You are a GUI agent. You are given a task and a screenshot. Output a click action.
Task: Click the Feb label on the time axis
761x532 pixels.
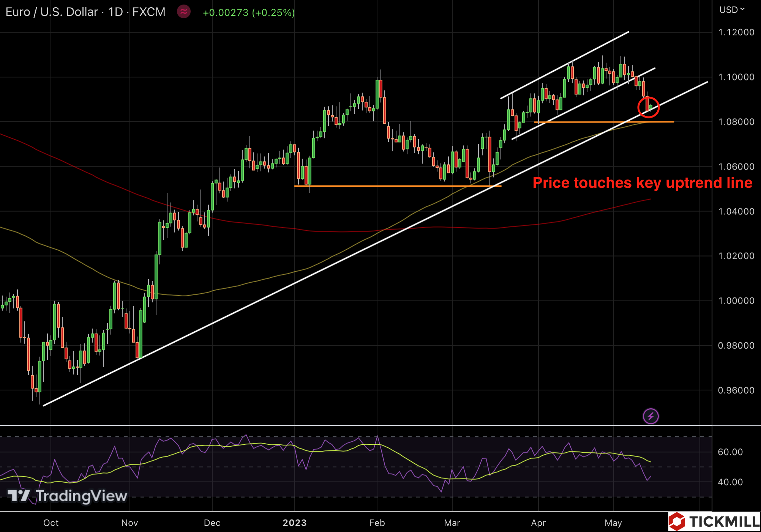point(377,523)
